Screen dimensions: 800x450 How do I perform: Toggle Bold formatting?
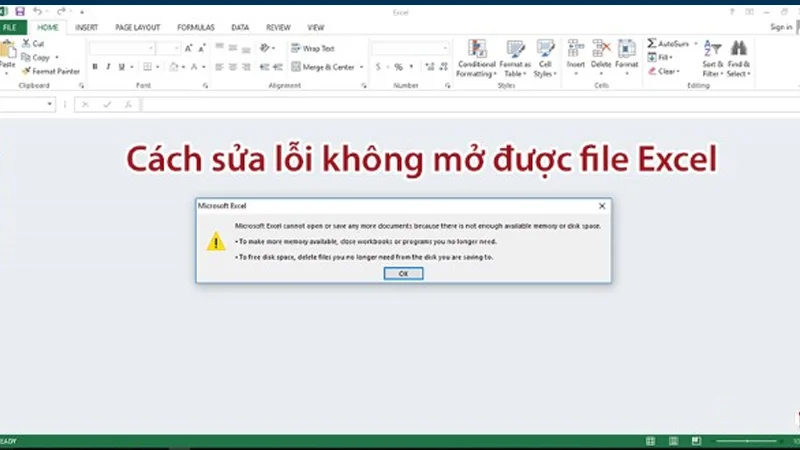pos(95,67)
